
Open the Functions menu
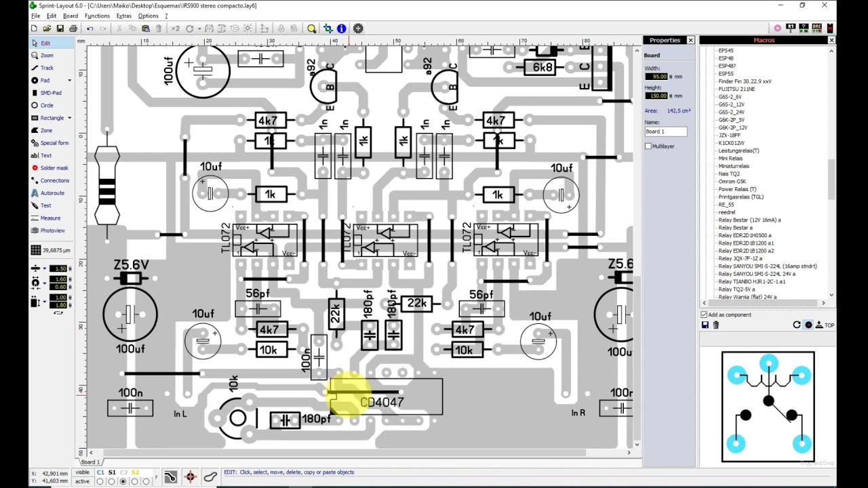coord(97,16)
